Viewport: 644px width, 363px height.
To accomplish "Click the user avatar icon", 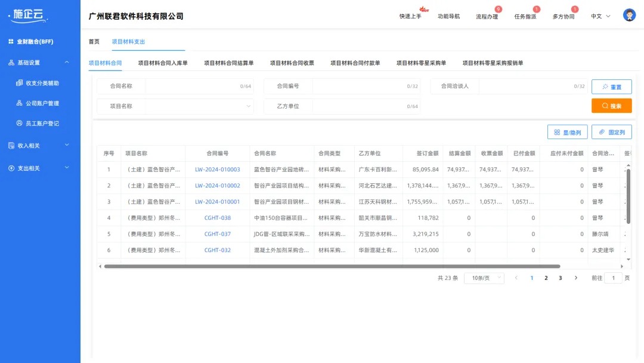I will [x=629, y=14].
